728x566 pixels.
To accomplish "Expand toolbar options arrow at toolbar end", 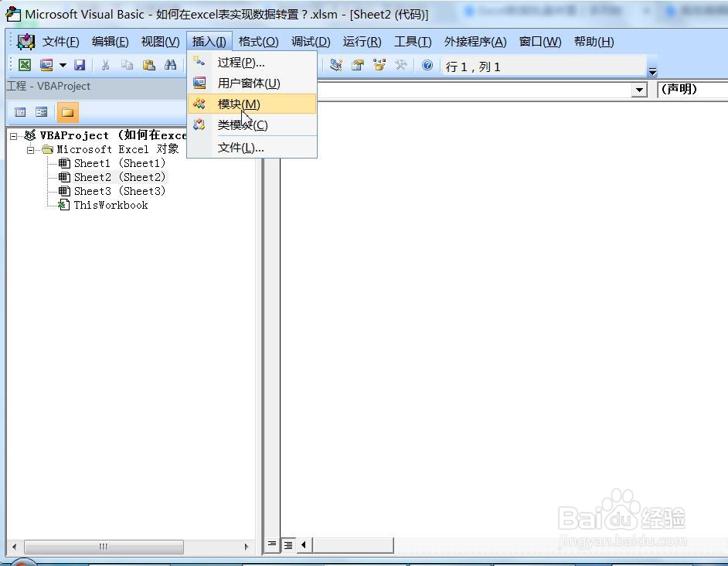I will click(652, 72).
